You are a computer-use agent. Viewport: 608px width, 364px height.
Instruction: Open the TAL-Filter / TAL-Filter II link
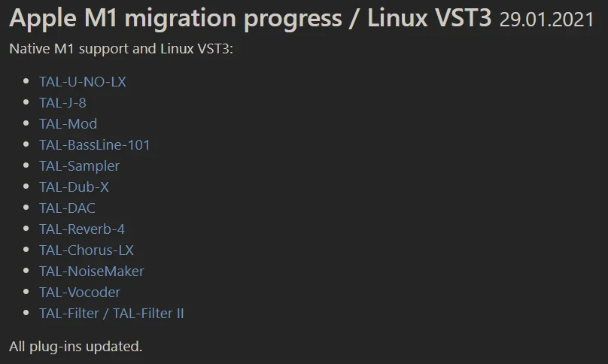pos(111,313)
